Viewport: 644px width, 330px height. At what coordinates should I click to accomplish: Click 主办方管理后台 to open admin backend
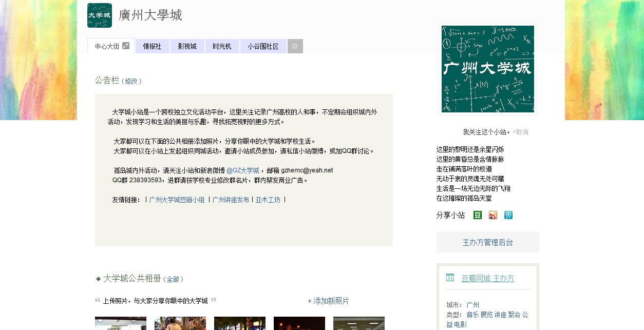click(487, 242)
